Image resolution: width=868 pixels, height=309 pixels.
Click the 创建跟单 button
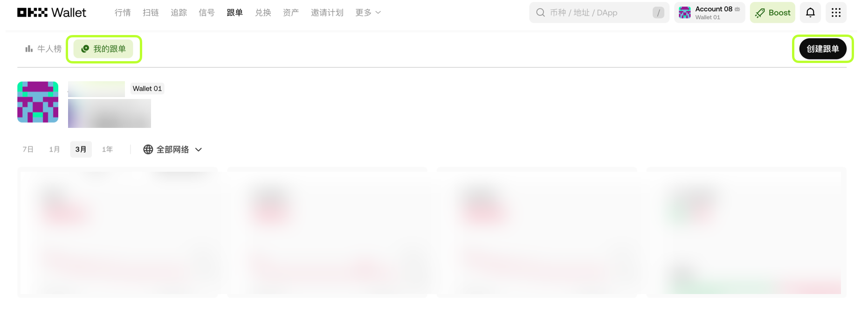tap(823, 49)
